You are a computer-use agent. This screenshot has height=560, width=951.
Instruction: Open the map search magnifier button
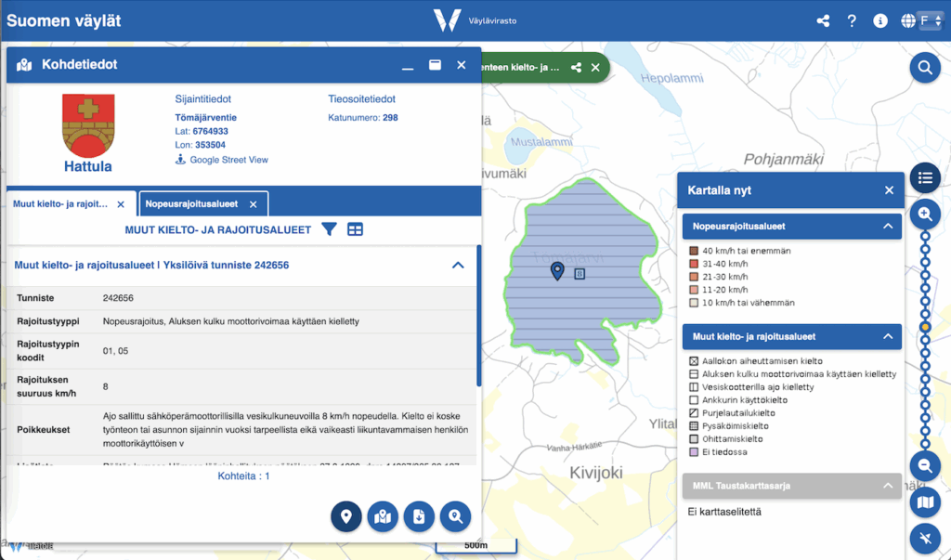925,67
